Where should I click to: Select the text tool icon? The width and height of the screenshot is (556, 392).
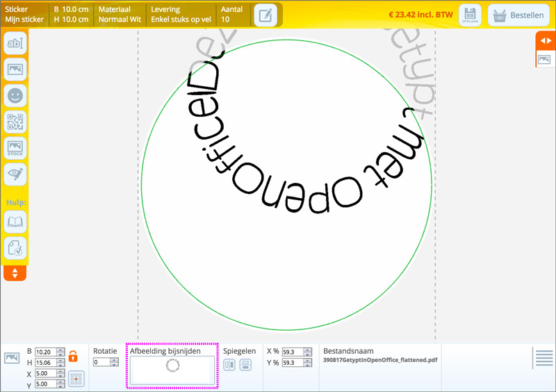(x=15, y=43)
